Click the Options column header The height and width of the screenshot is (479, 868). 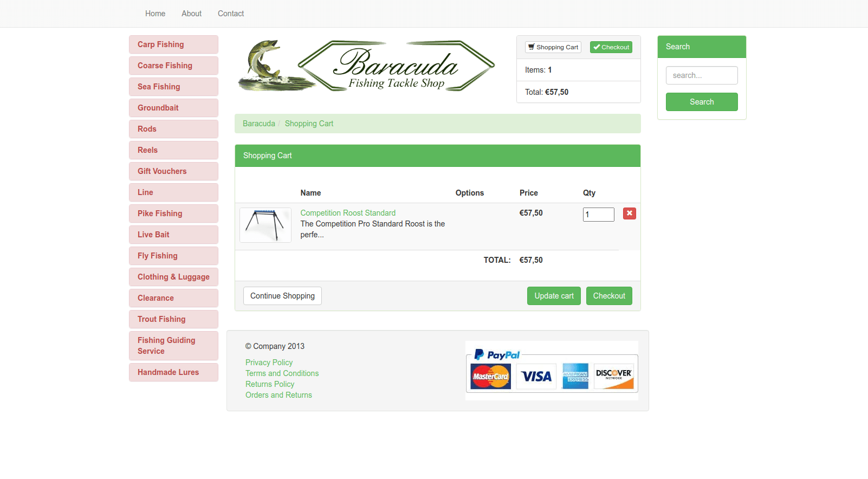tap(470, 193)
